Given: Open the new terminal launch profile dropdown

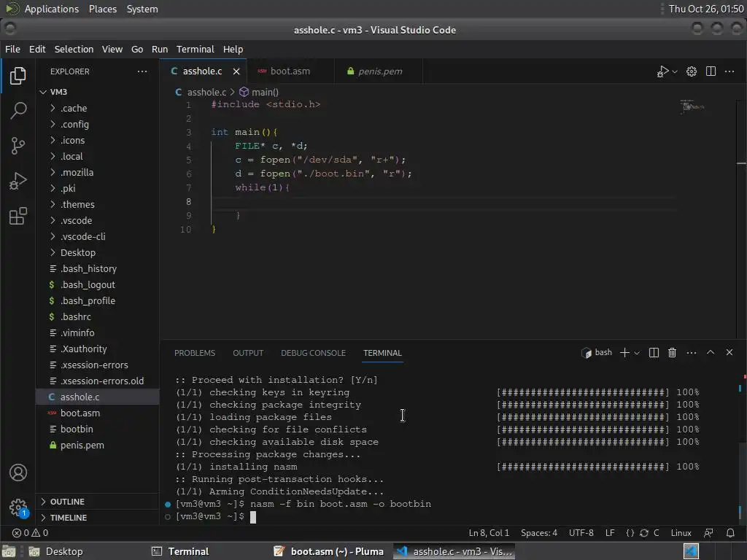Looking at the screenshot, I should (x=637, y=353).
